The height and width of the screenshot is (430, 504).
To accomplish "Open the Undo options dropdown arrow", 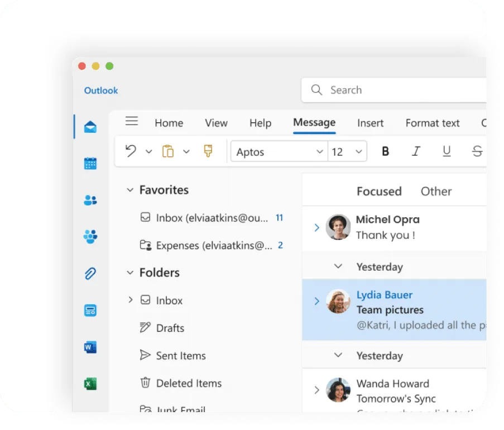I will click(x=148, y=151).
